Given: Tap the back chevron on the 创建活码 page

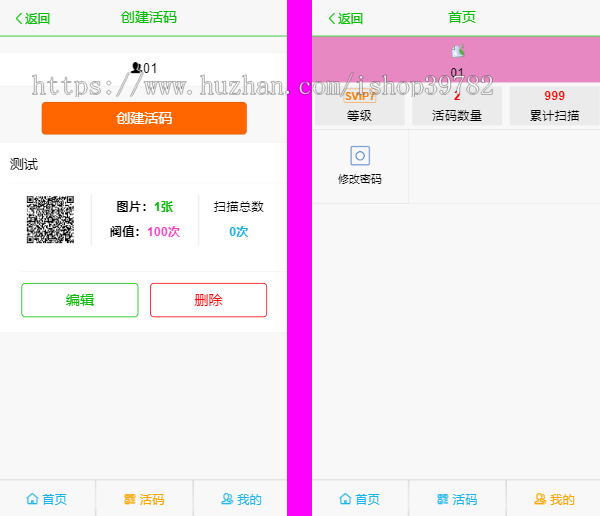Looking at the screenshot, I should (19, 18).
